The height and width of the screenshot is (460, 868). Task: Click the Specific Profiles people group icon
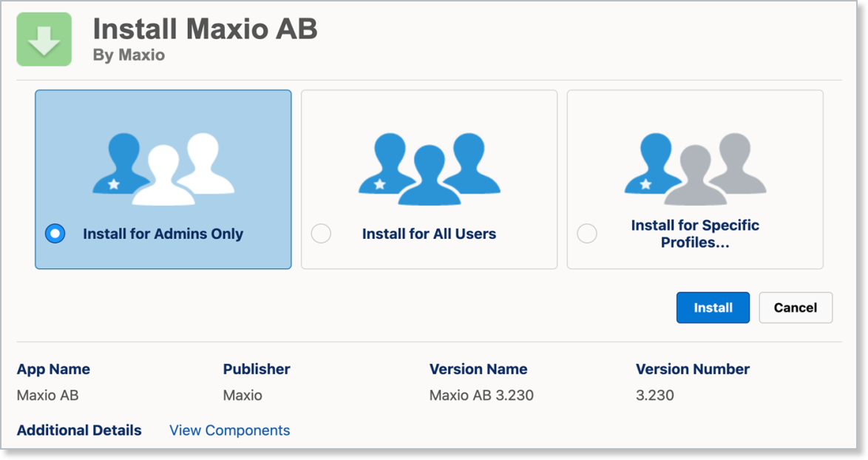point(695,169)
